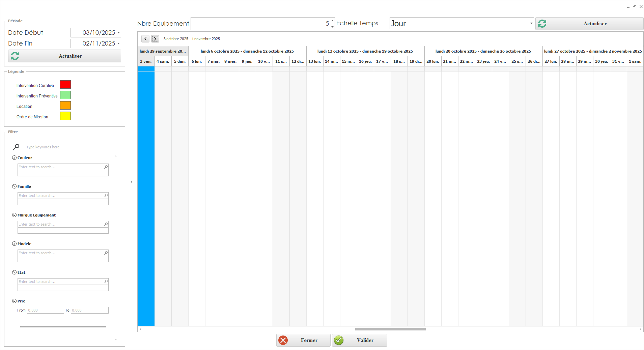This screenshot has width=644, height=350.
Task: Open the Date Début calendar dropdown
Action: 119,33
